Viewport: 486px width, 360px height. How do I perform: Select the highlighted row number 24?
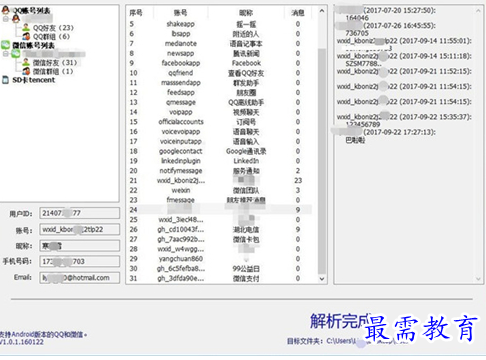[x=220, y=210]
